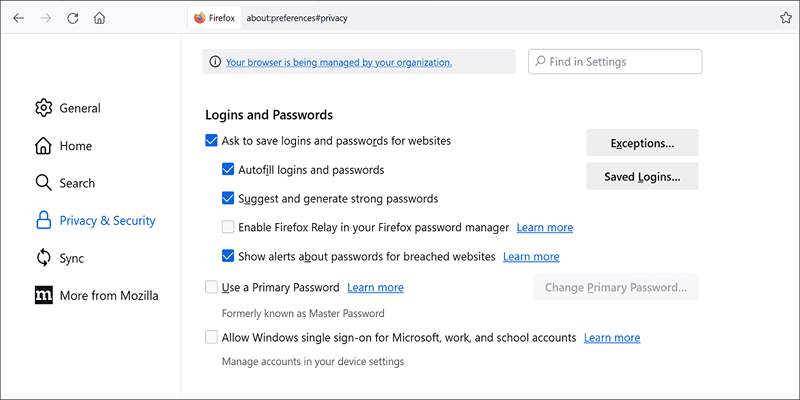
Task: Check Allow Windows single sign-on option
Action: point(211,338)
